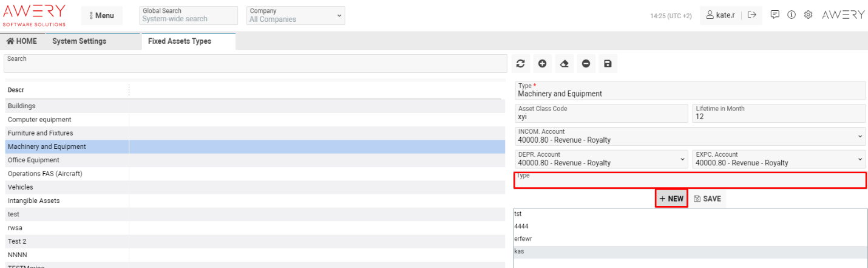868x268 pixels.
Task: Save using the floppy disk toolbar icon
Action: 608,63
